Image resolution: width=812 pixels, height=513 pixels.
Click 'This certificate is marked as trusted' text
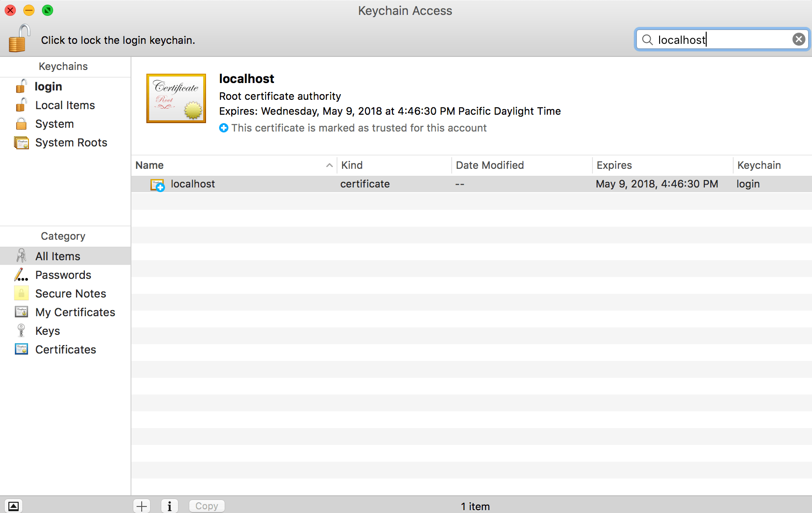tap(359, 128)
